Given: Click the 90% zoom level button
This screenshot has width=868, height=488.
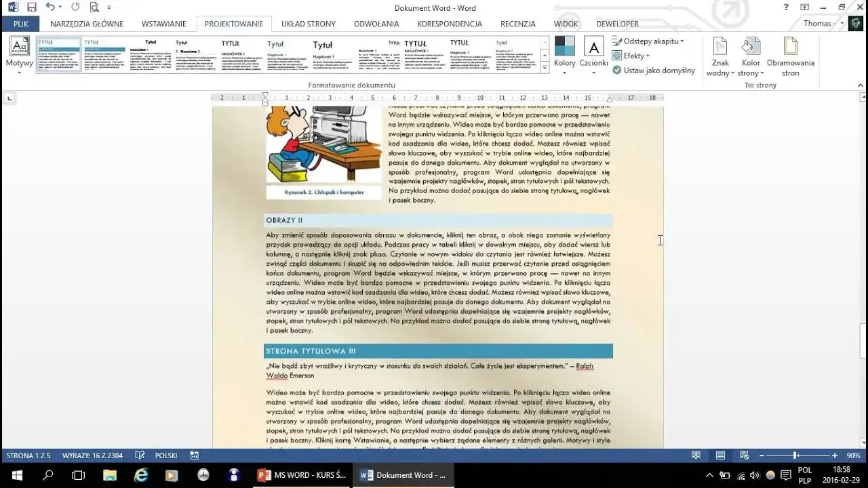Looking at the screenshot, I should point(852,455).
